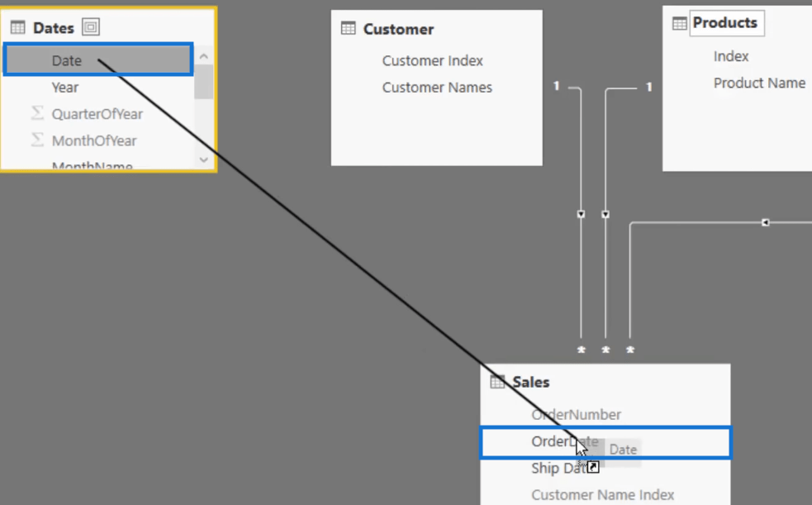This screenshot has width=812, height=505.
Task: Select the Product Name field
Action: pos(759,83)
